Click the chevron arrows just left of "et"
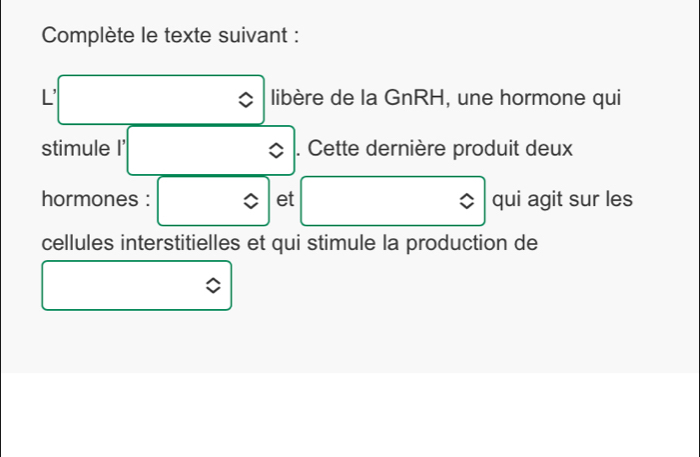The height and width of the screenshot is (457, 700). [251, 200]
